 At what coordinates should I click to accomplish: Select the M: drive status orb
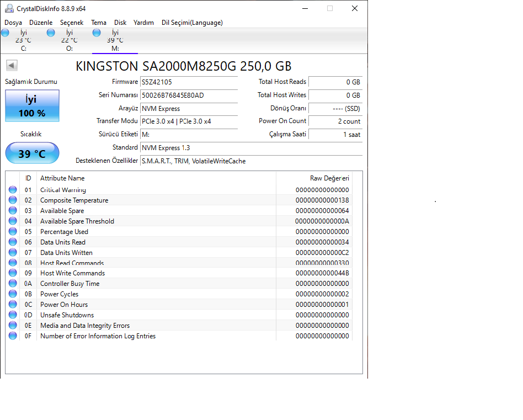pyautogui.click(x=97, y=33)
